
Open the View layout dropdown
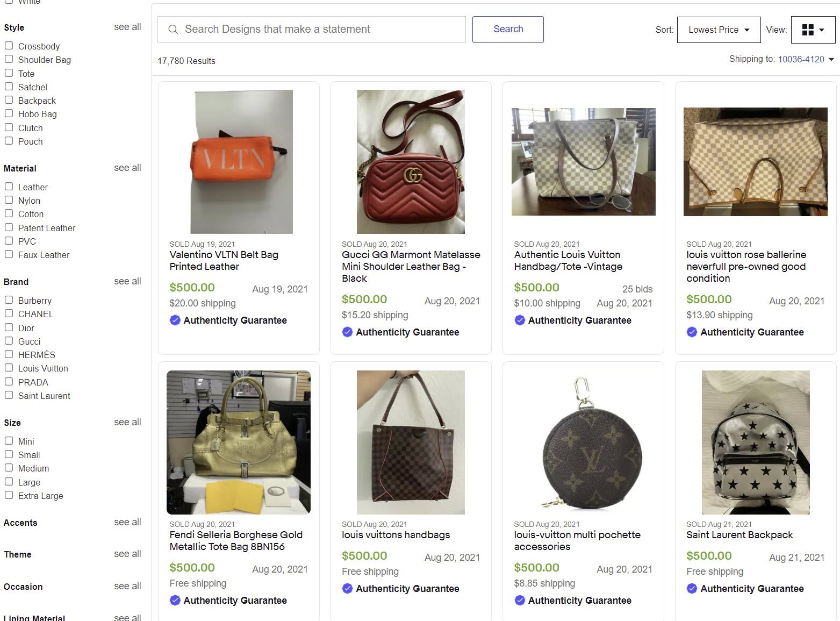[813, 30]
